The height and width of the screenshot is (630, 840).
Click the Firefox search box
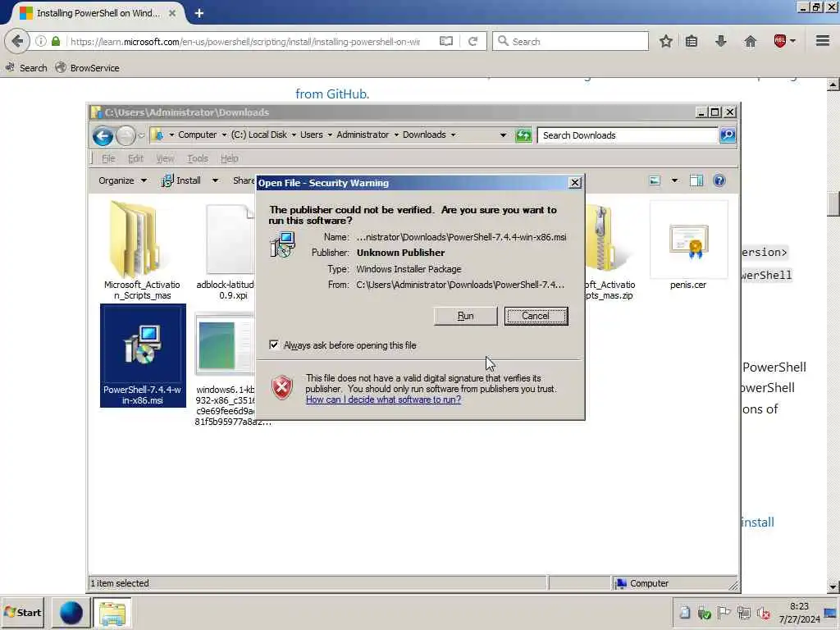click(570, 41)
